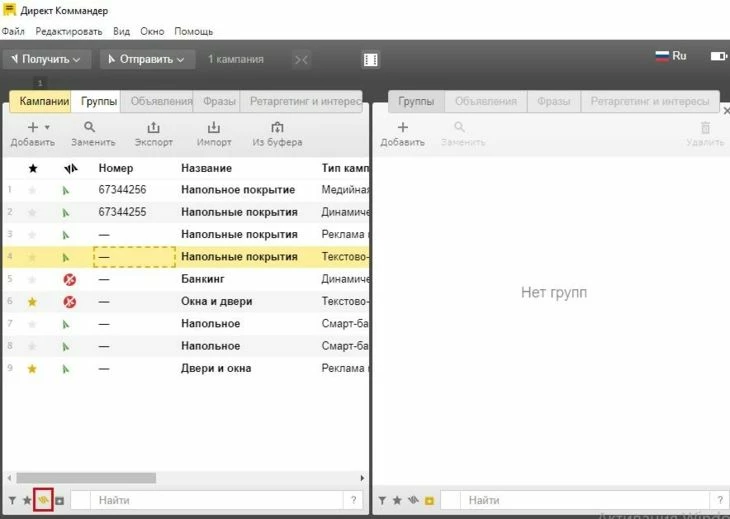This screenshot has height=519, width=730.
Task: Toggle the star in row 7 Напольное
Action: click(x=32, y=324)
